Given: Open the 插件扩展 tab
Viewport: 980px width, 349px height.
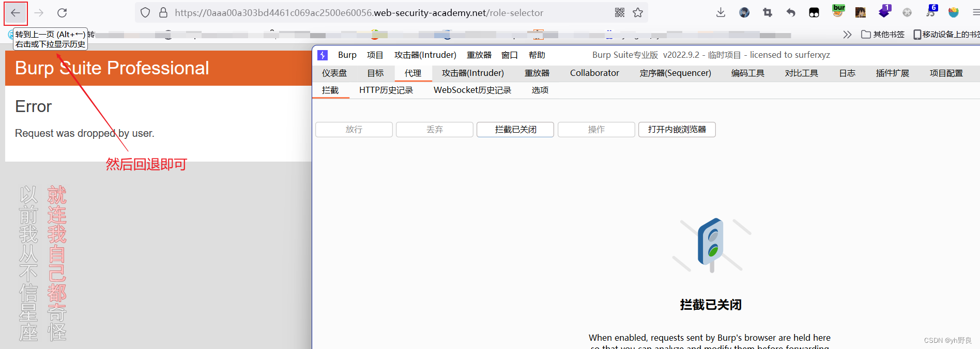Looking at the screenshot, I should pyautogui.click(x=893, y=73).
